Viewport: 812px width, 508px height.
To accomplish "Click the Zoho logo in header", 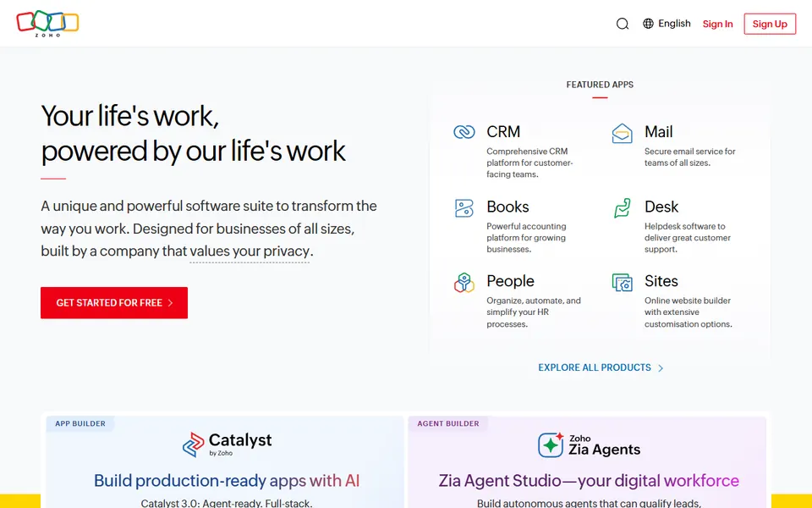I will 47,24.
